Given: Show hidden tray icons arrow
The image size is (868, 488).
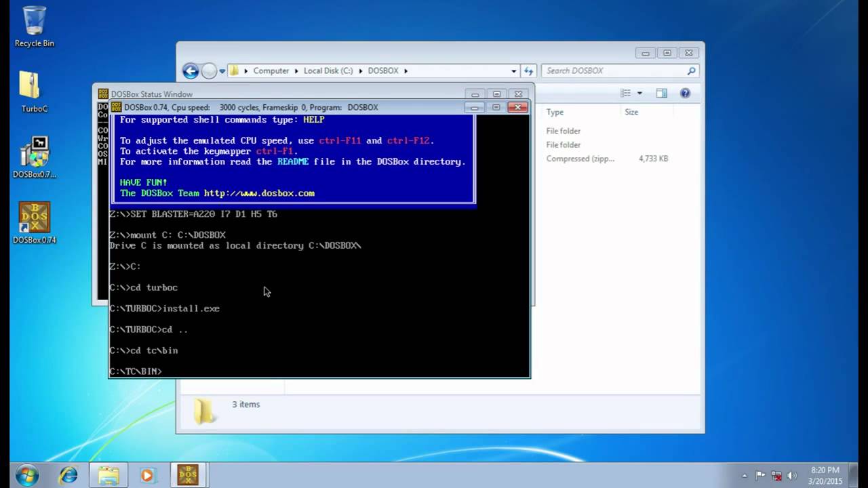Looking at the screenshot, I should point(744,476).
